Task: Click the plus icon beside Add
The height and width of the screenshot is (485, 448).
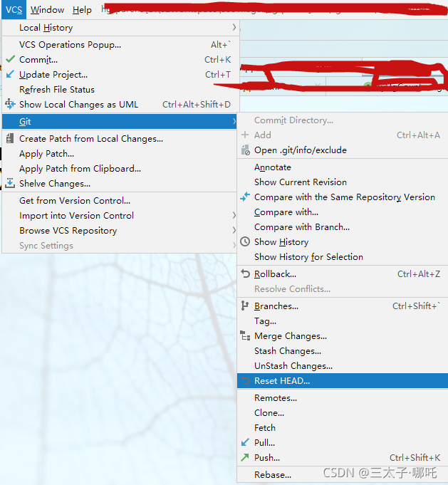Action: (245, 135)
